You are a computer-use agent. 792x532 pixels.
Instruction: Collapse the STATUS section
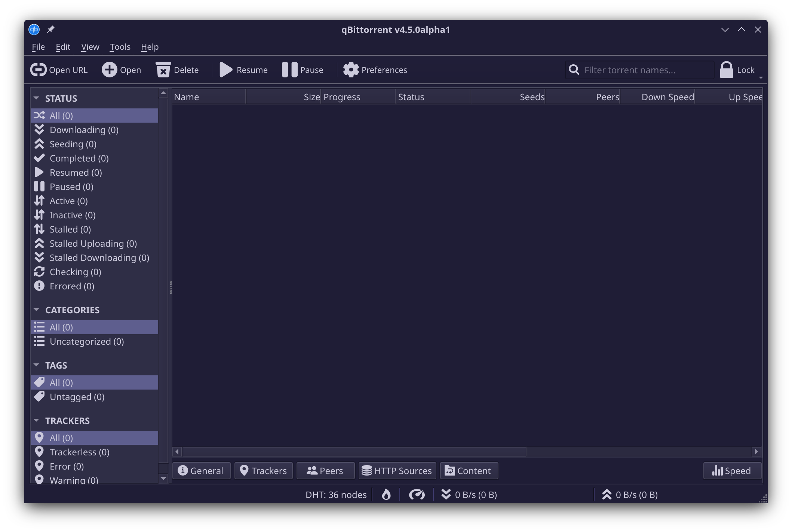pos(36,97)
